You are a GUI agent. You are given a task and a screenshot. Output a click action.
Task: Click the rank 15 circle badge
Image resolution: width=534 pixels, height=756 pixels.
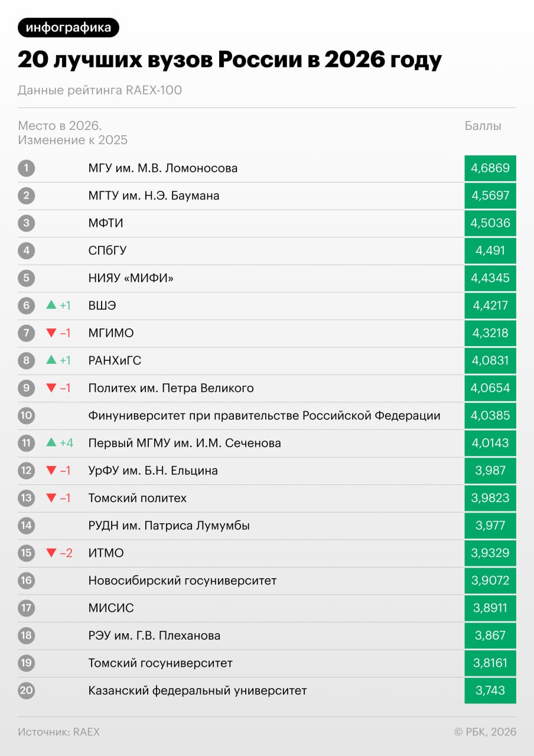[27, 553]
